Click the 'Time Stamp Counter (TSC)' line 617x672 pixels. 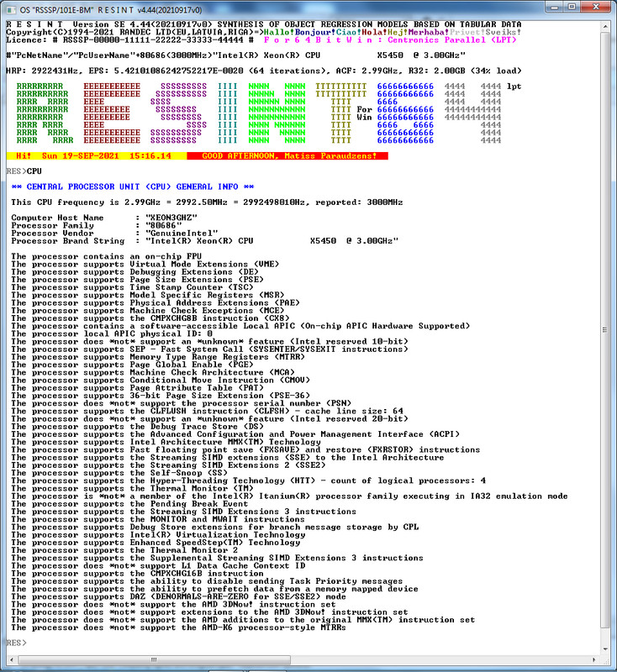(x=132, y=287)
